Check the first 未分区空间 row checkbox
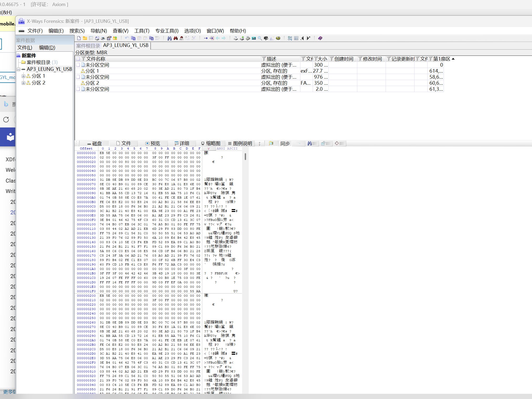The height and width of the screenshot is (399, 532). tap(78, 65)
